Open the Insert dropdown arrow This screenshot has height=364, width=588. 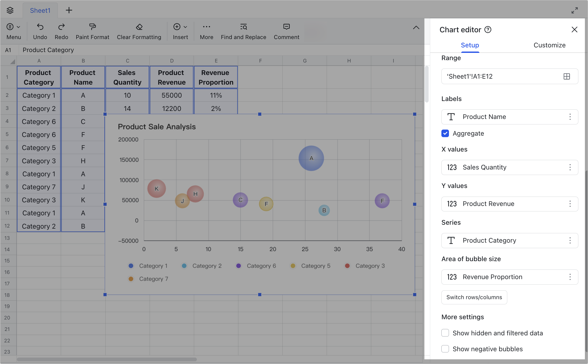[185, 27]
